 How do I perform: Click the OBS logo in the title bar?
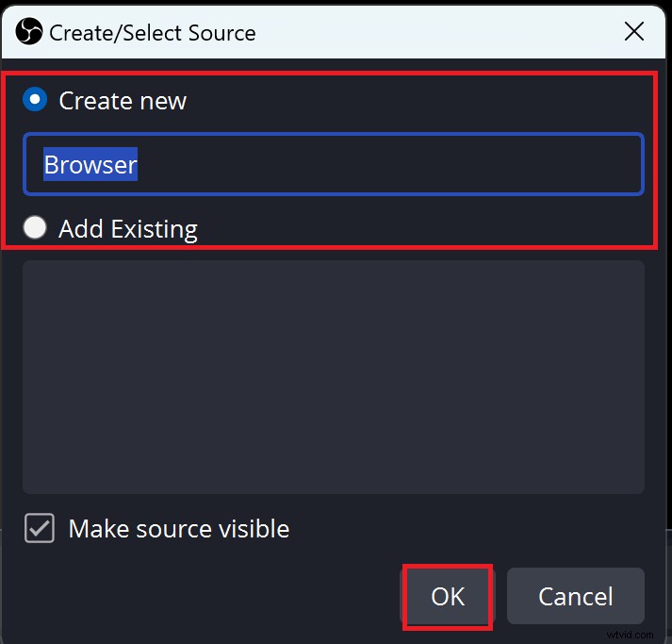28,31
